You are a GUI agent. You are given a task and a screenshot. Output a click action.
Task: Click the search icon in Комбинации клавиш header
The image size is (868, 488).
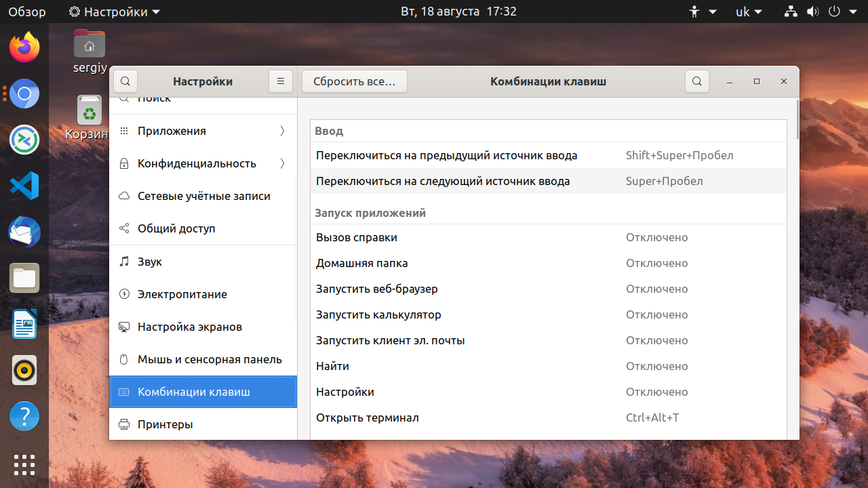(x=697, y=81)
